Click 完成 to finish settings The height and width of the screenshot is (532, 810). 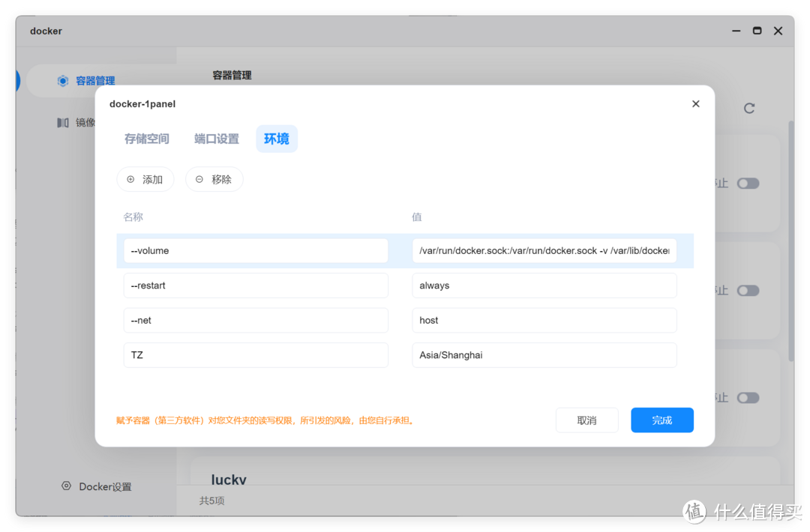pos(661,420)
